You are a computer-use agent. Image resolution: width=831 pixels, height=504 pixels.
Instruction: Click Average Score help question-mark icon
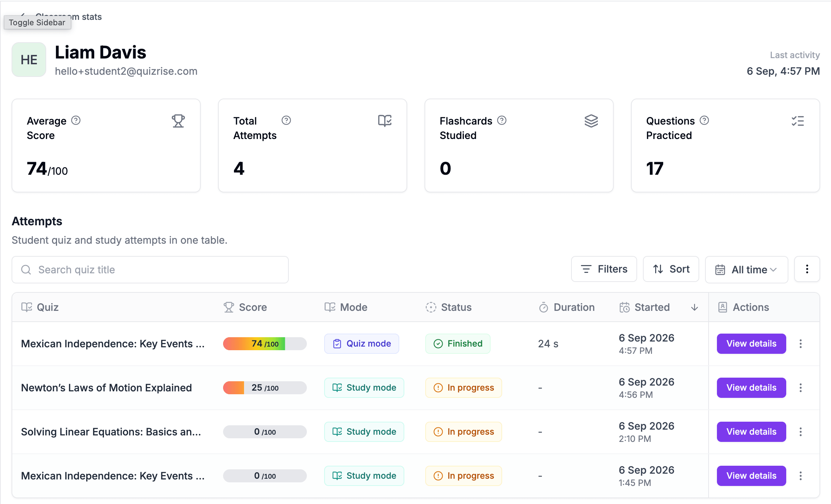click(76, 120)
